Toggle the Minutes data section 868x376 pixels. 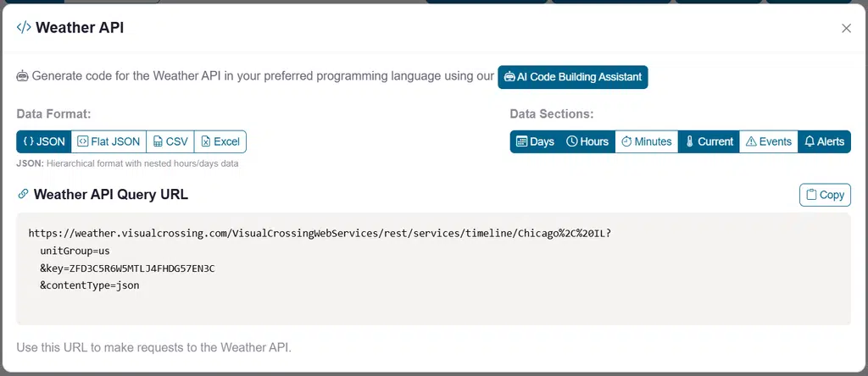click(x=647, y=141)
